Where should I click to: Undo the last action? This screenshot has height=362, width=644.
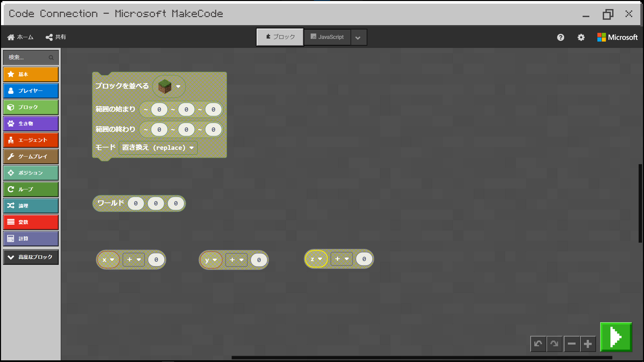tap(538, 344)
